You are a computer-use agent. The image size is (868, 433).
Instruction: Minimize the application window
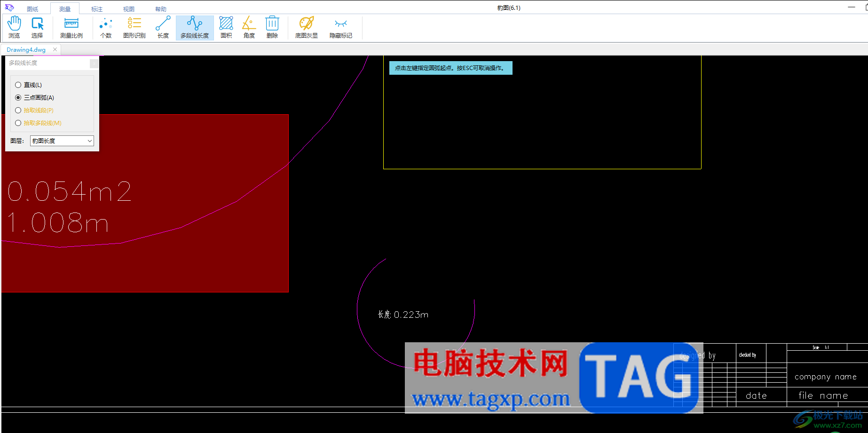pos(852,7)
